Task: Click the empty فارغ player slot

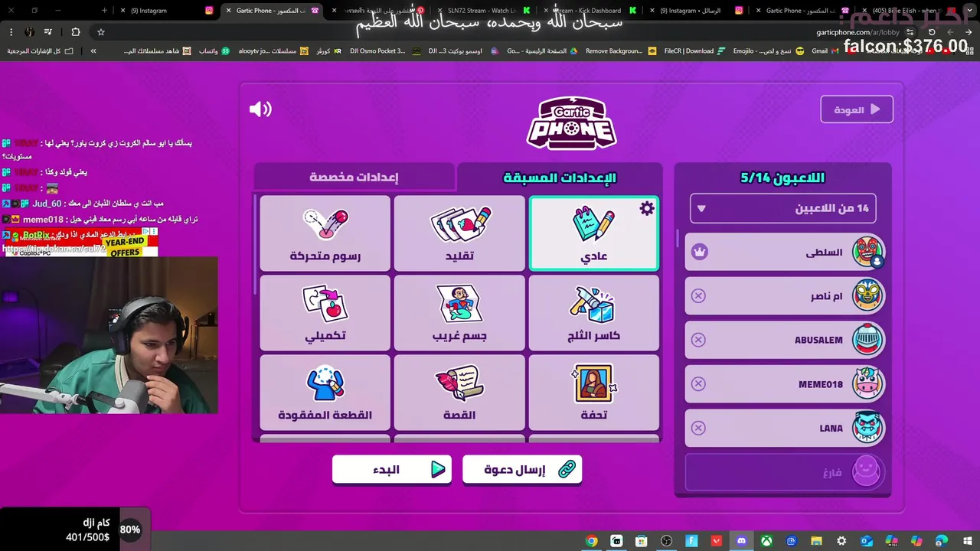Action: pyautogui.click(x=785, y=472)
